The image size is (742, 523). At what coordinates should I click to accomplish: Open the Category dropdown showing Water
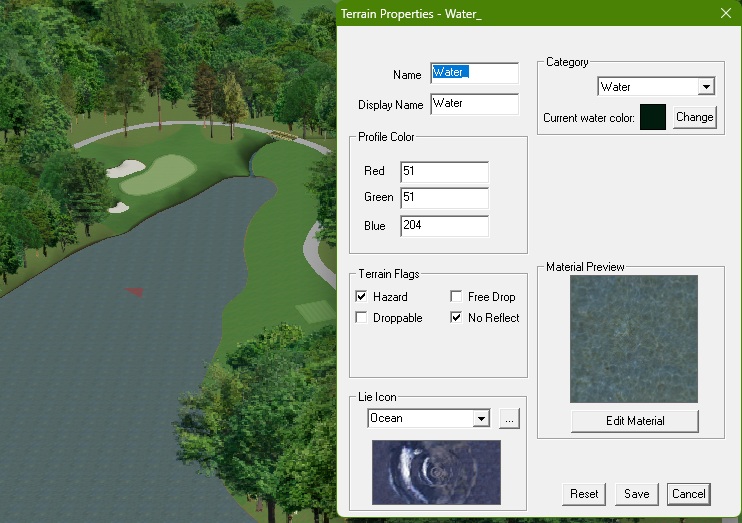[x=656, y=87]
